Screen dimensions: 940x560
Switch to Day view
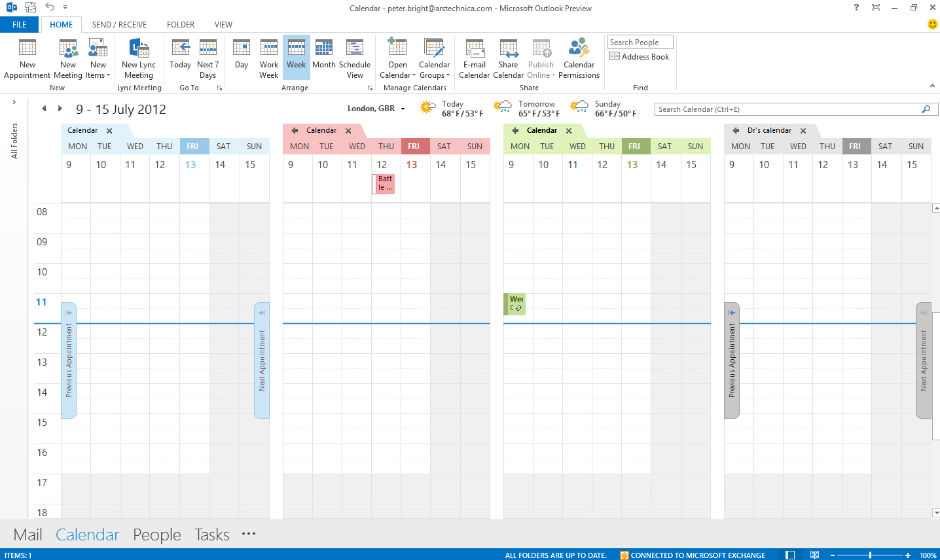pos(242,58)
